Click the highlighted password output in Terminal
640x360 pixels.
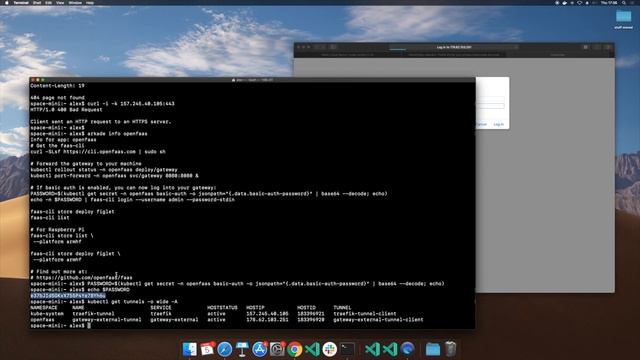[68, 296]
